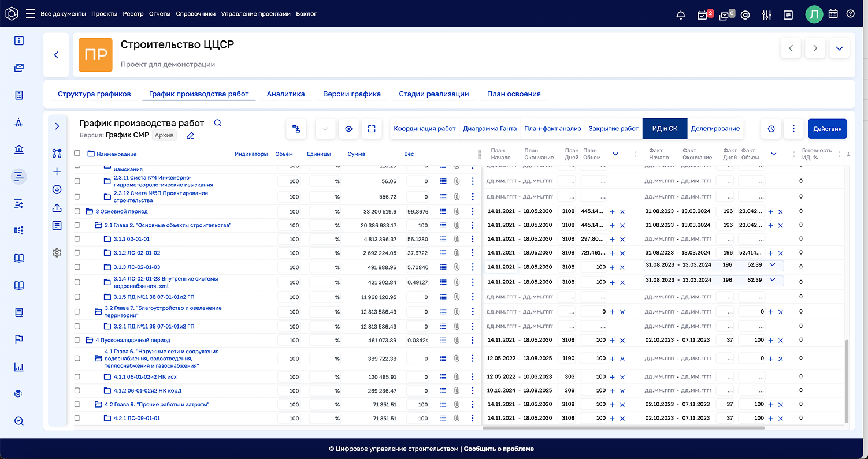Screen dimensions: 868x459
Task: Edit schedule version with pencil icon
Action: tap(190, 136)
